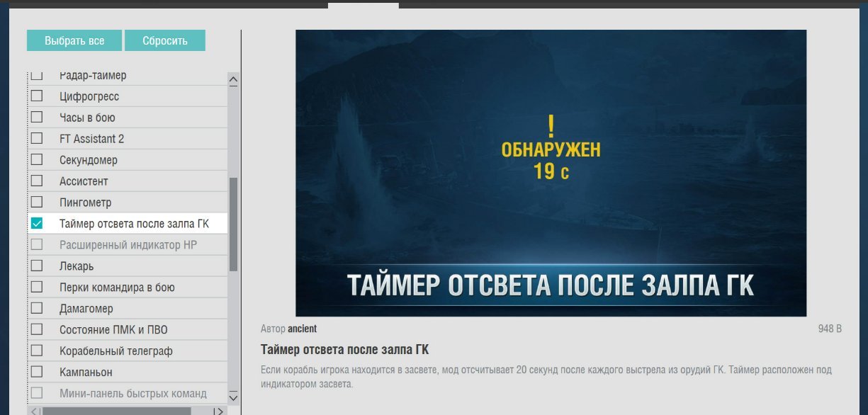The height and width of the screenshot is (415, 868).
Task: Tick the 'Состояние ПМК и ПВО' checkbox
Action: point(37,330)
